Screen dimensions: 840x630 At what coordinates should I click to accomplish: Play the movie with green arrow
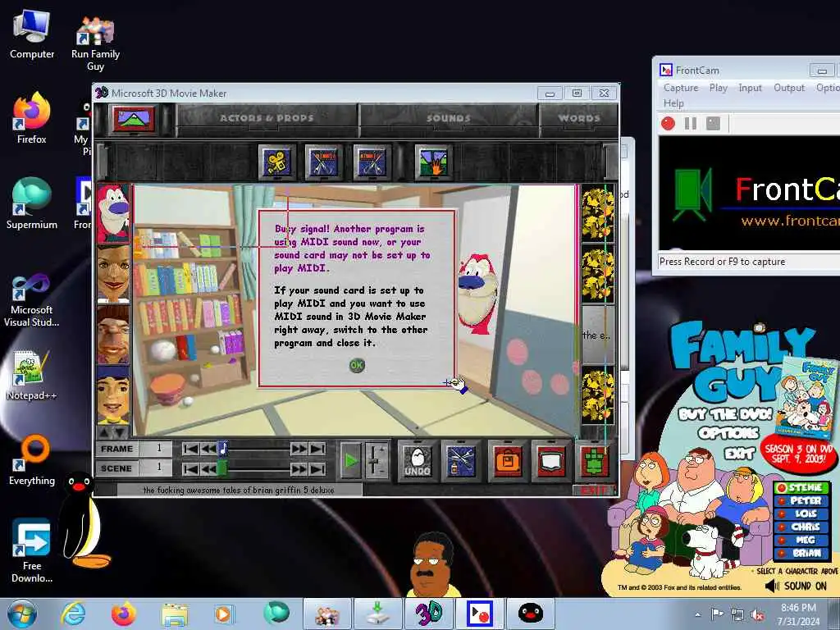tap(351, 461)
